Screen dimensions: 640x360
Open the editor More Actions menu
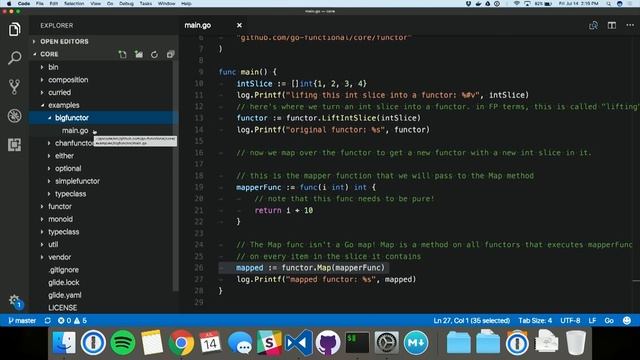(x=630, y=25)
